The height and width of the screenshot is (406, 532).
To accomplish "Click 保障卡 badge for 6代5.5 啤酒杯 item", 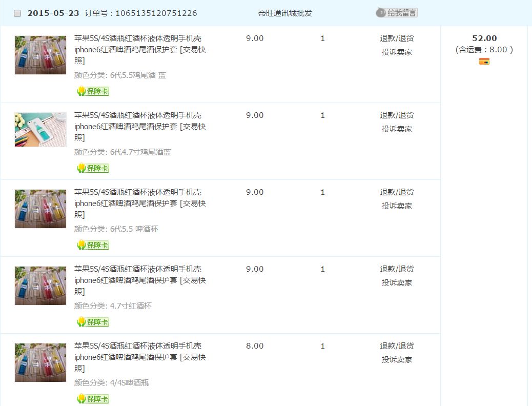I will (93, 245).
